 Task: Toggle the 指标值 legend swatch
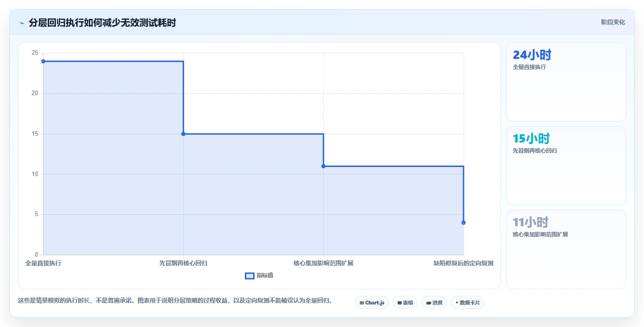click(x=249, y=275)
